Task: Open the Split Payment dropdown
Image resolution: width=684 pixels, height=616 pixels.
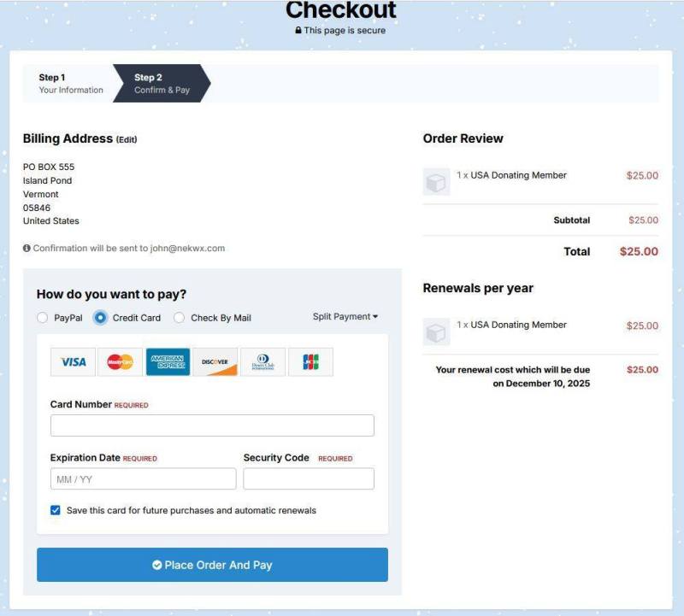Action: pos(345,316)
